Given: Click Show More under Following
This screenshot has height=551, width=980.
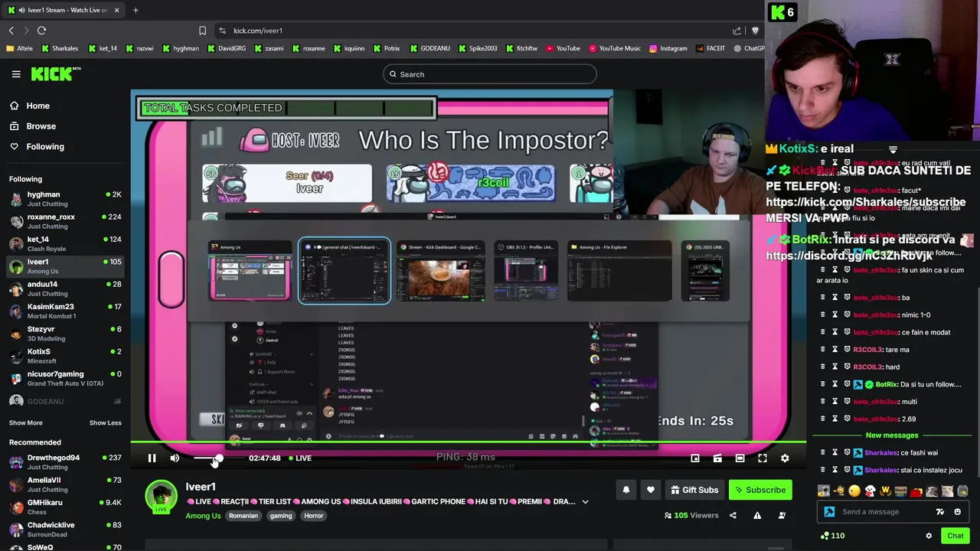Looking at the screenshot, I should click(x=25, y=422).
